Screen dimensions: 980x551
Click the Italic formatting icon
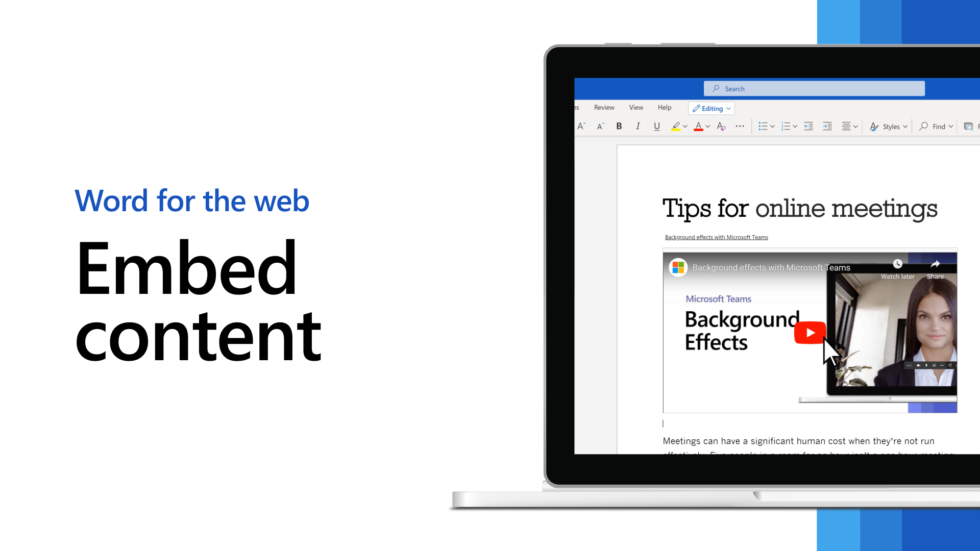click(x=638, y=126)
